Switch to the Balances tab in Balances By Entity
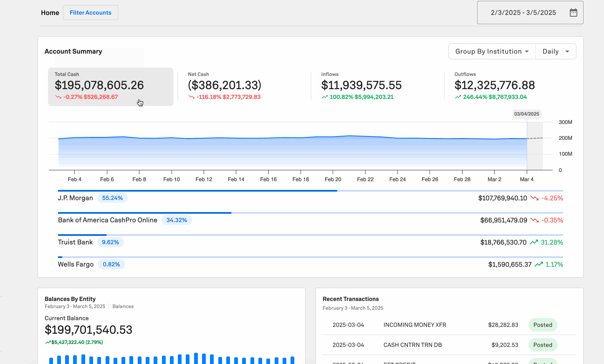604x364 pixels. click(x=123, y=306)
